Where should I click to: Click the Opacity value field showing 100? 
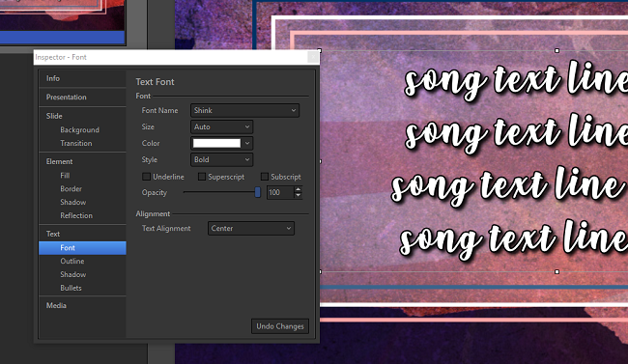(x=280, y=192)
